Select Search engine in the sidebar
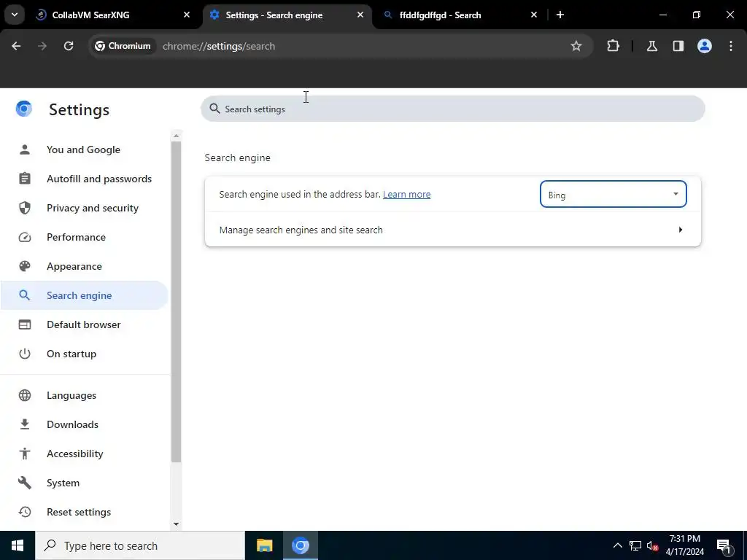747x560 pixels. click(84, 295)
